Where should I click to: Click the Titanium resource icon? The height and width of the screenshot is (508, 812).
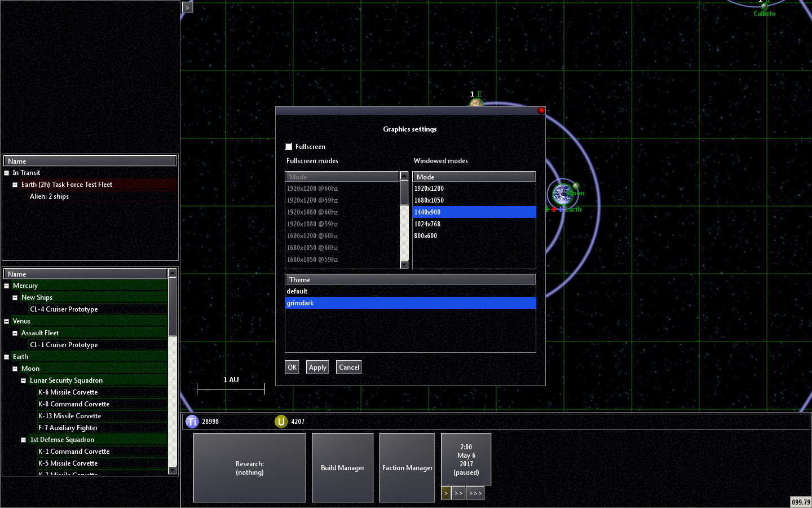point(192,422)
